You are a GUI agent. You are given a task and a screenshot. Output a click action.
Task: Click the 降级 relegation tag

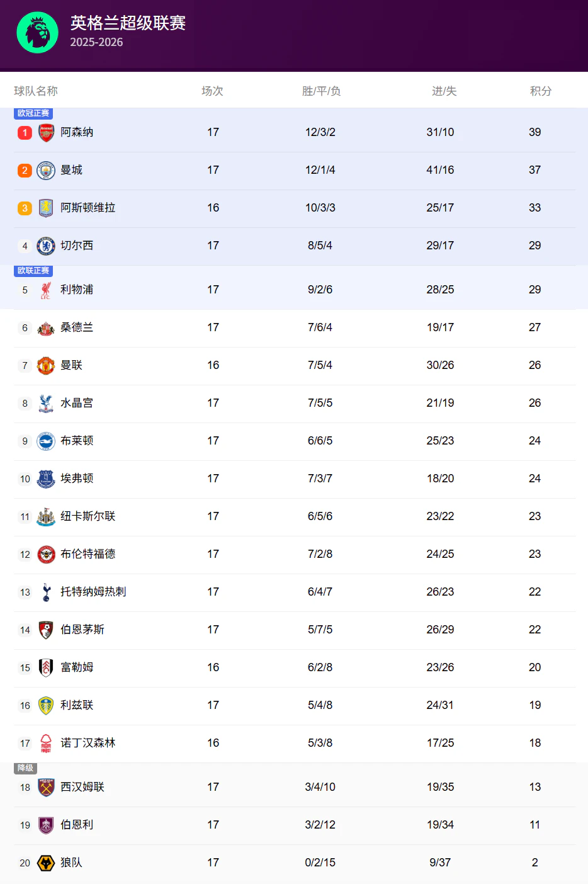point(26,768)
